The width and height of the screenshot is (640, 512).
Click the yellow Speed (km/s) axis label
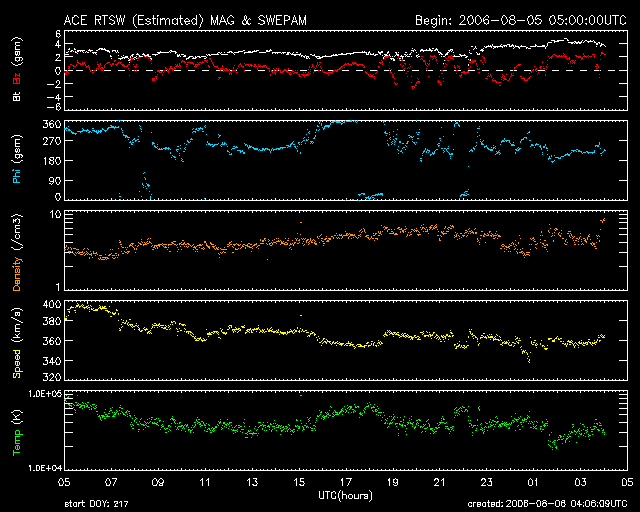[x=16, y=341]
